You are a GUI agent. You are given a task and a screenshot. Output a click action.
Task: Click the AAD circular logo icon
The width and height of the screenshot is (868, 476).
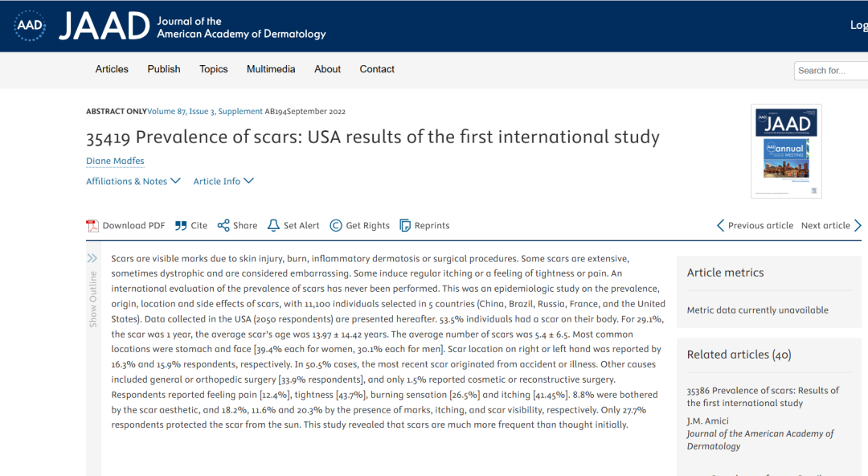point(30,26)
